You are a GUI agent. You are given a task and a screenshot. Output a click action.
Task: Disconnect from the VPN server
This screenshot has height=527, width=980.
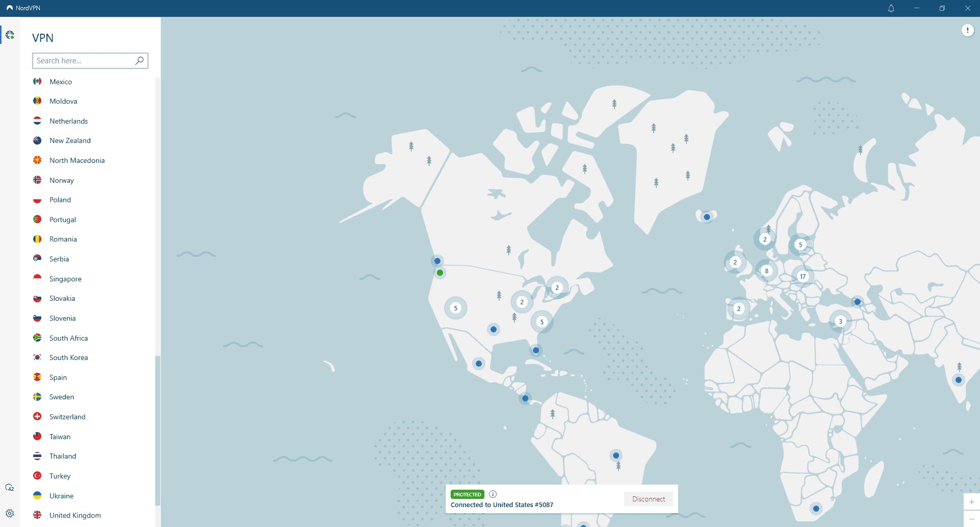[x=648, y=499]
